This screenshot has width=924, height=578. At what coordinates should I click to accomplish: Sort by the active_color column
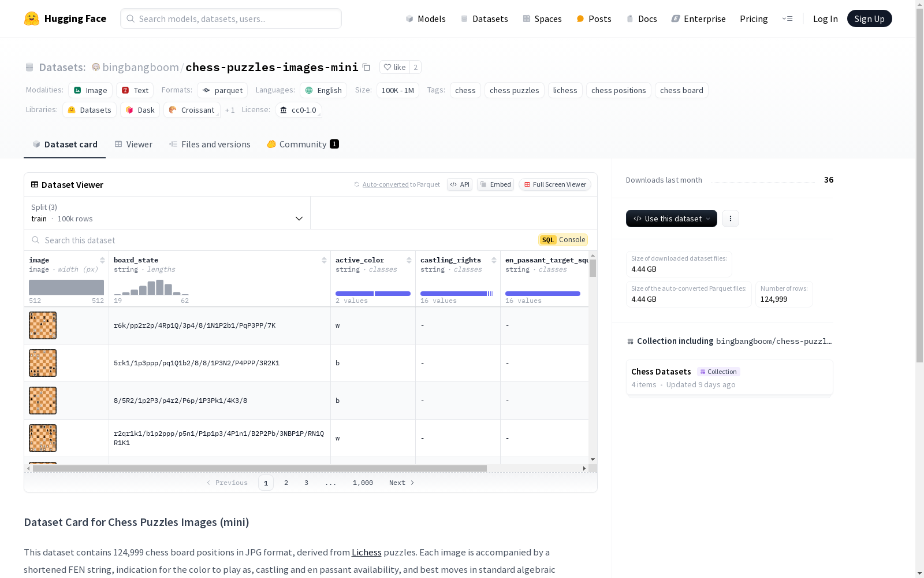point(409,260)
